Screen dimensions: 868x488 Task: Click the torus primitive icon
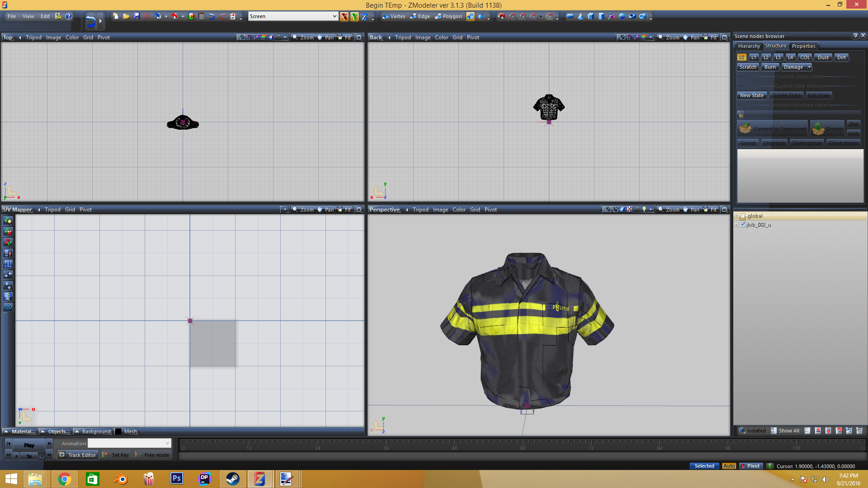[x=632, y=16]
